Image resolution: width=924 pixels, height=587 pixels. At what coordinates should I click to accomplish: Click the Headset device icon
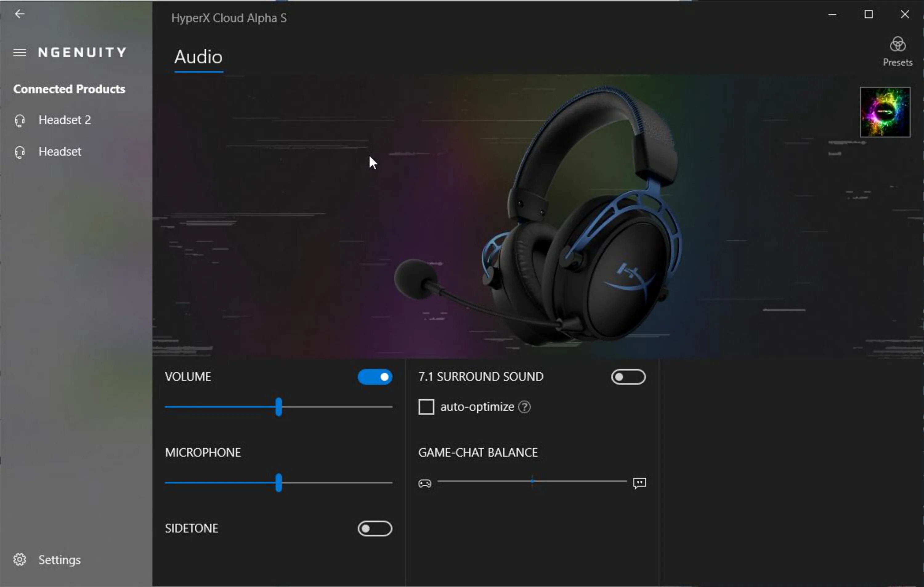click(19, 151)
